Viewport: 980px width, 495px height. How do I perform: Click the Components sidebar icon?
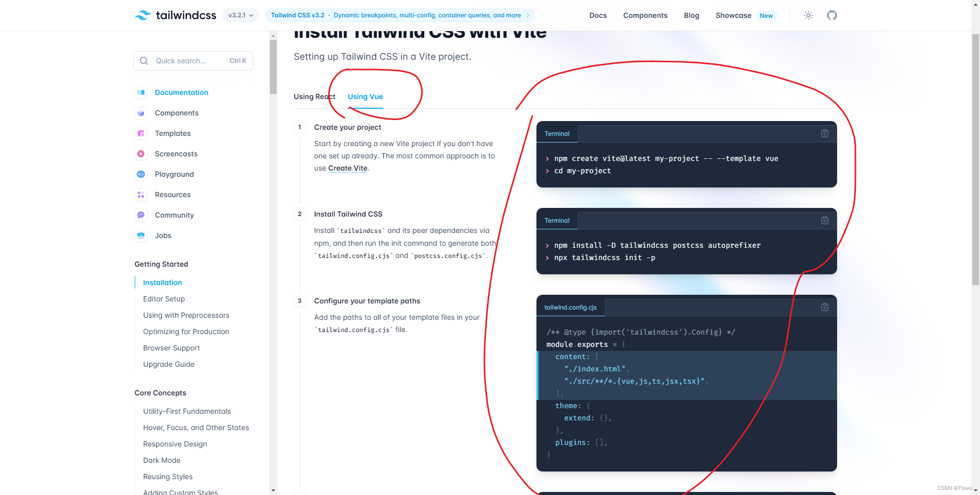141,113
